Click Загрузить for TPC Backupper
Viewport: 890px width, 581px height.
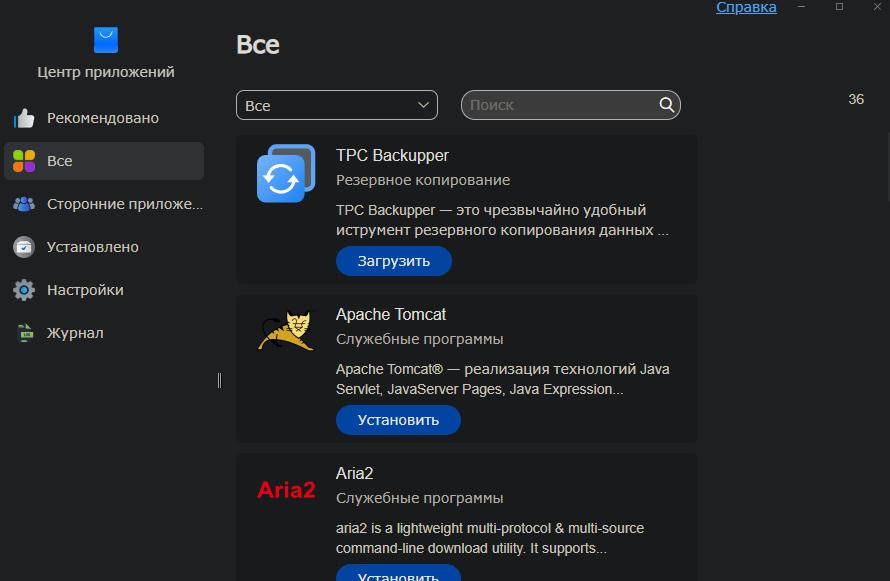click(394, 261)
